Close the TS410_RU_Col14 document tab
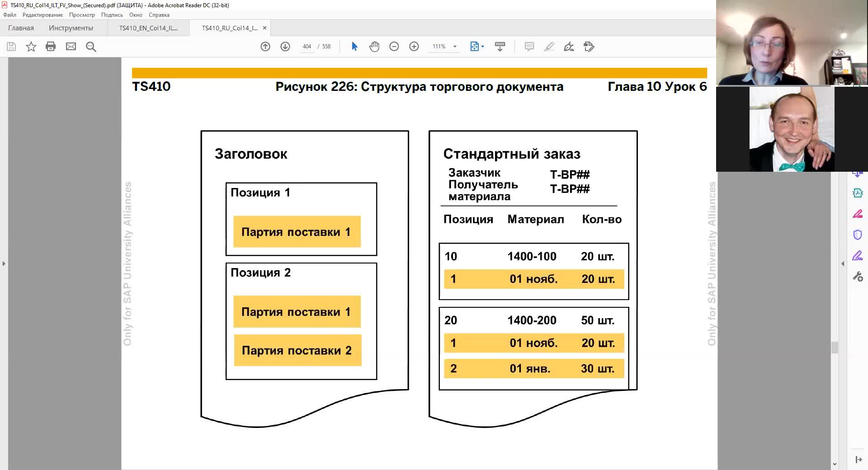Image resolution: width=868 pixels, height=470 pixels. 264,28
